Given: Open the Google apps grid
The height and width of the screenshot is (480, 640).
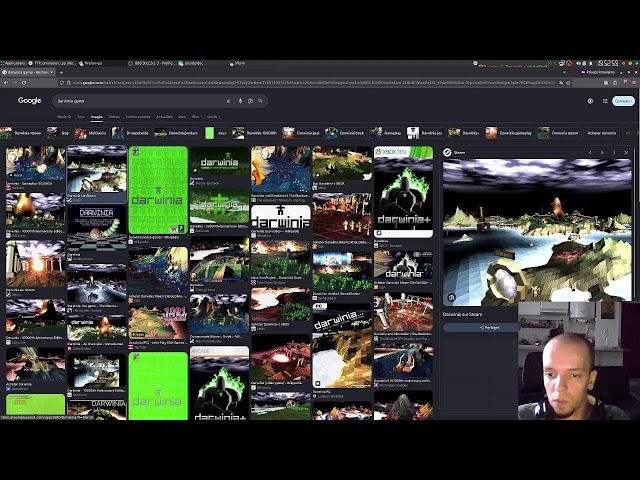Looking at the screenshot, I should point(605,101).
